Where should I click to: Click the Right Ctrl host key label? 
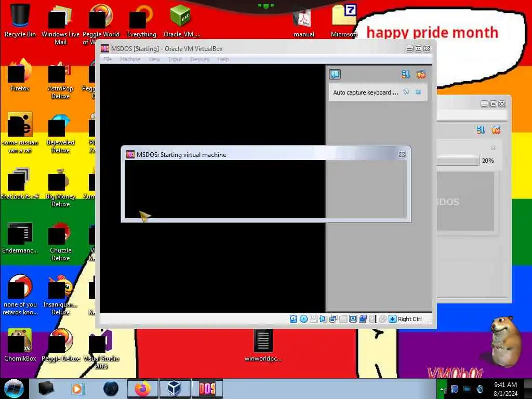pos(409,319)
